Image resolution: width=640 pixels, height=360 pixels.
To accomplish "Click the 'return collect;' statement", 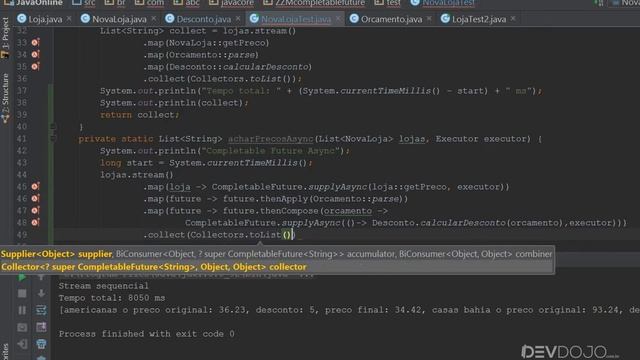I will [140, 115].
